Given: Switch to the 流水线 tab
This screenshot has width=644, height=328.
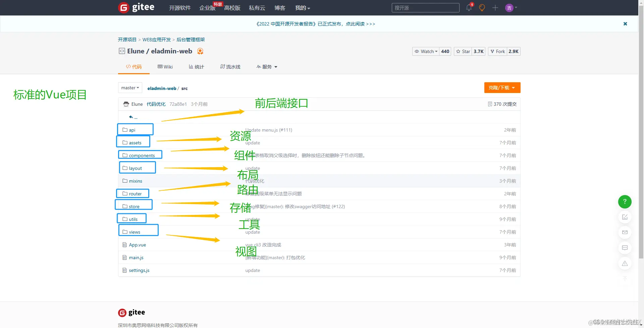Looking at the screenshot, I should tap(230, 67).
